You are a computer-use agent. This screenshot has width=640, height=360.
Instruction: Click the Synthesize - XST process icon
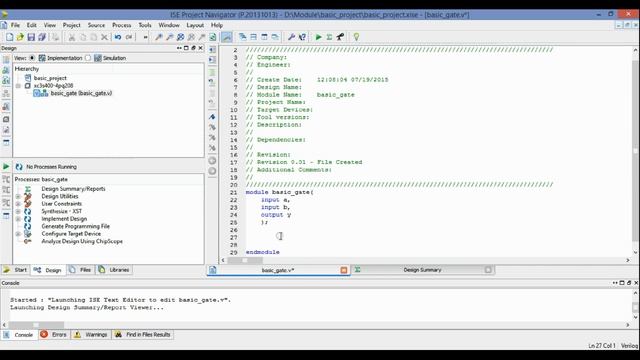[x=27, y=211]
